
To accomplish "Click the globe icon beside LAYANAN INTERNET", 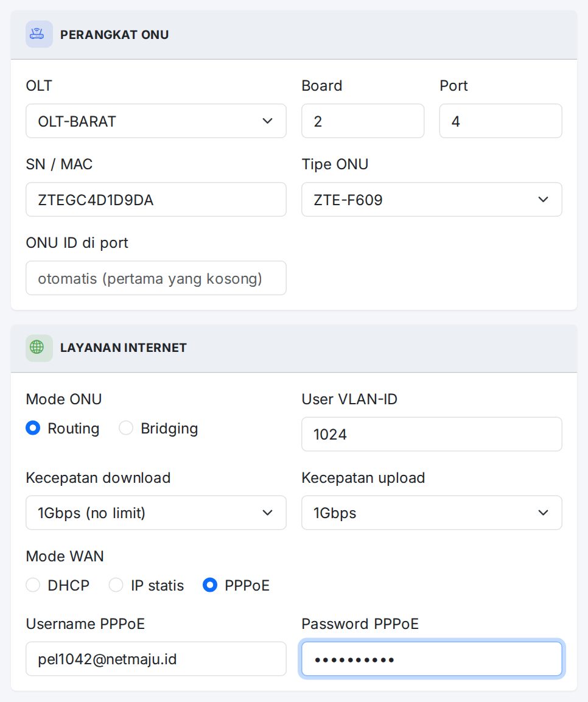I will tap(39, 348).
